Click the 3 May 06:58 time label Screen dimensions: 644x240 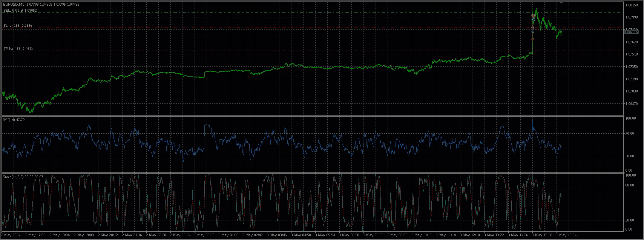tap(349, 235)
